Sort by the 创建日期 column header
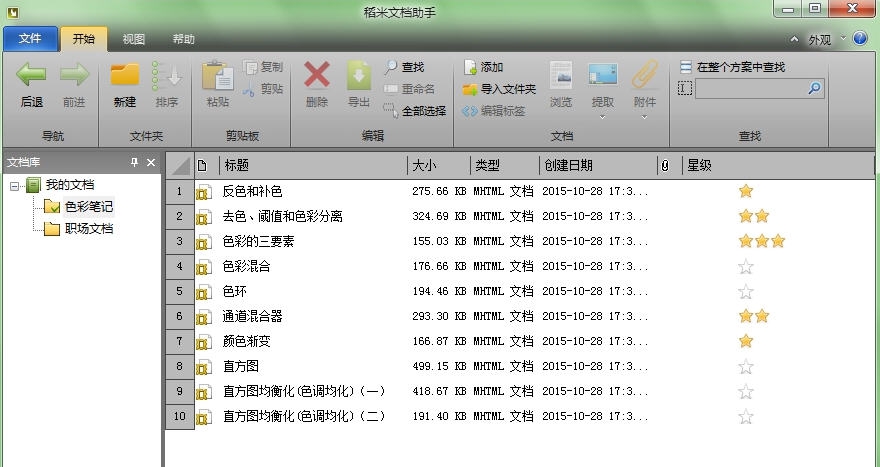Image resolution: width=880 pixels, height=467 pixels. coord(598,165)
